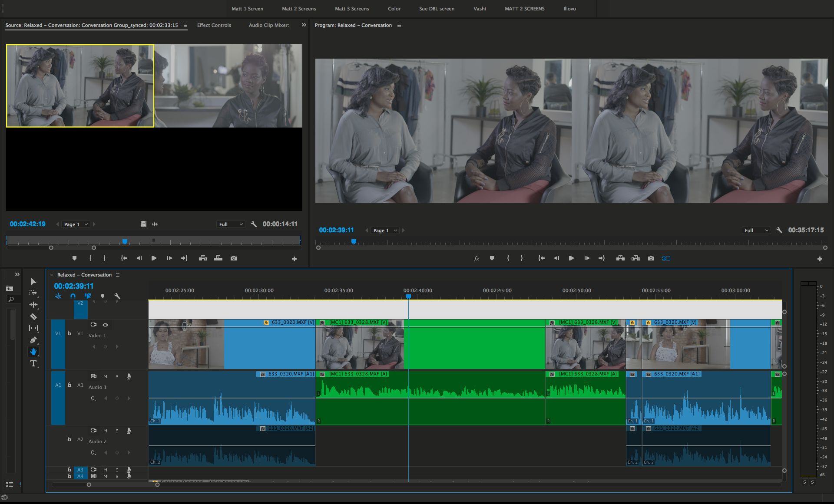834x504 pixels.
Task: Solo the Audio 2 track
Action: (x=117, y=431)
